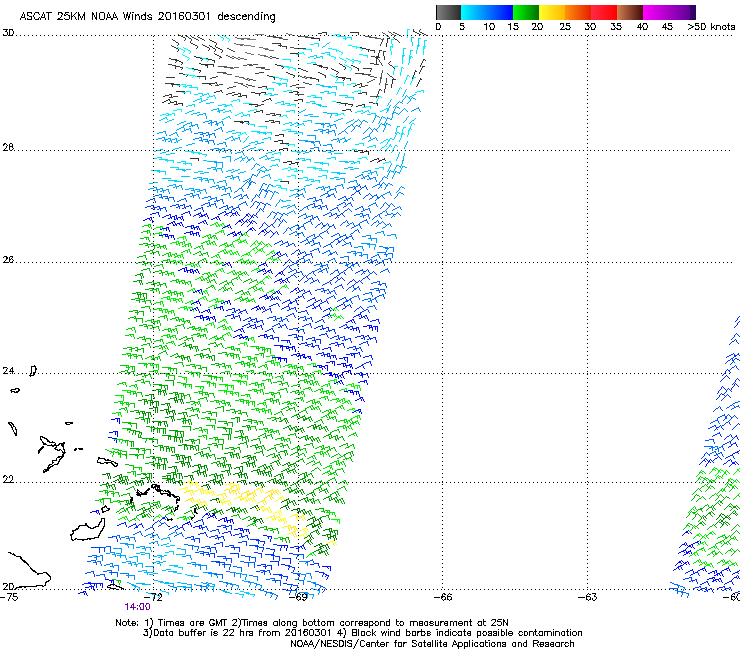Click the cyan 5-10 knots legend swatch
The image size is (740, 650).
tap(474, 12)
